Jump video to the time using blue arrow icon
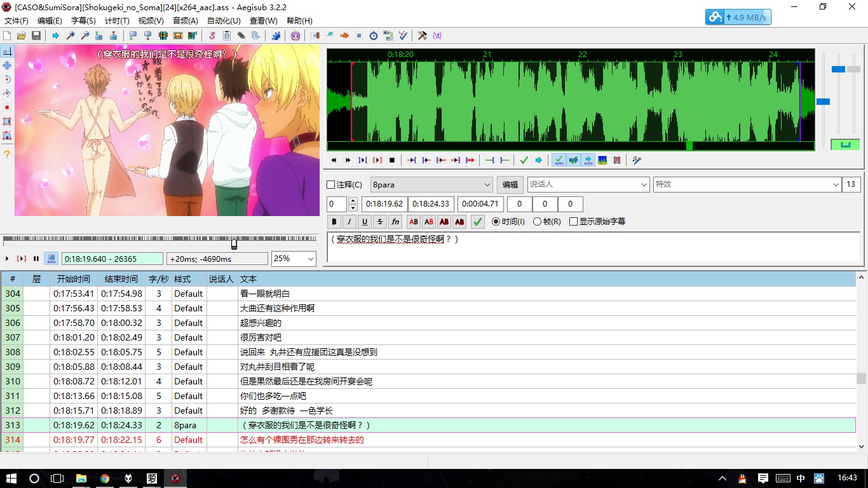868x488 pixels. (x=56, y=36)
